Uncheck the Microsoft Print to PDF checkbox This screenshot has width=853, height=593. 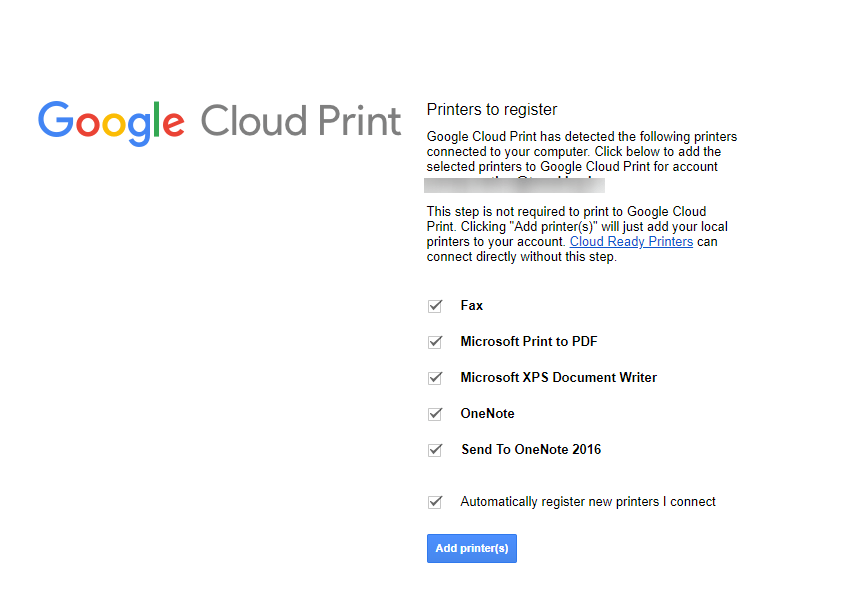point(435,342)
